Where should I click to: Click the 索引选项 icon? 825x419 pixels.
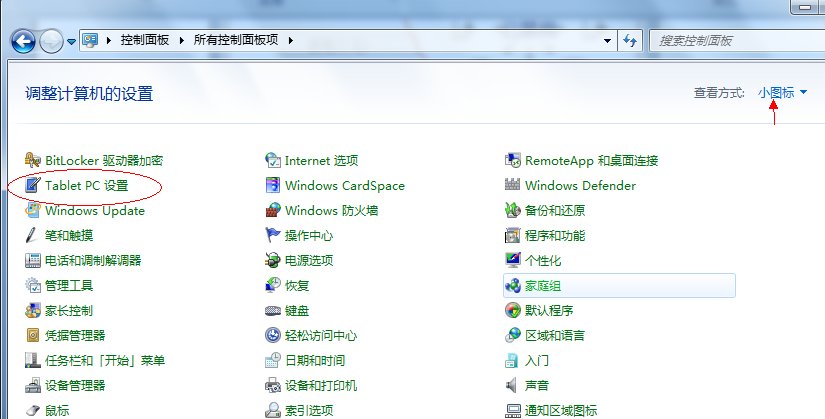[x=273, y=410]
